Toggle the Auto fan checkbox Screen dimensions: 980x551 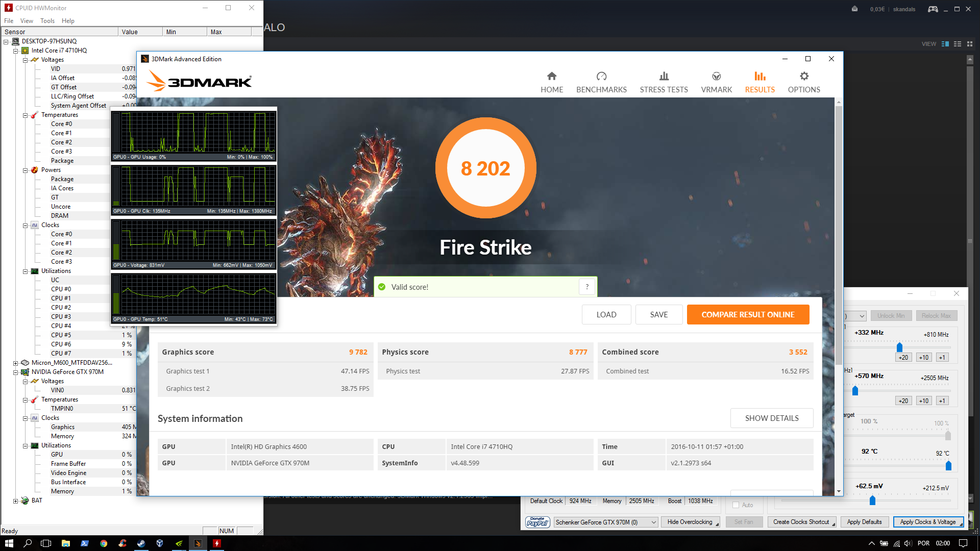tap(736, 505)
